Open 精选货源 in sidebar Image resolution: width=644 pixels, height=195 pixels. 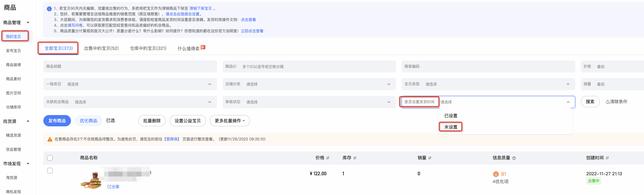coord(14,135)
